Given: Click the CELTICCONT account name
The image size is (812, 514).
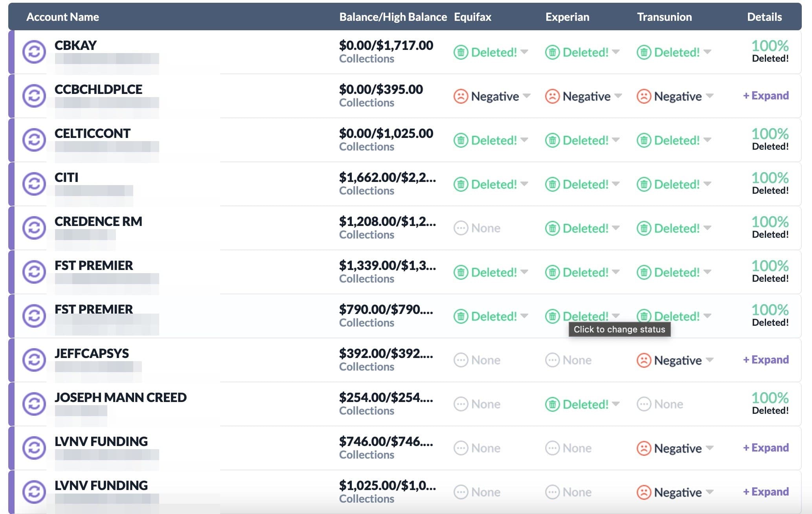Looking at the screenshot, I should click(92, 134).
